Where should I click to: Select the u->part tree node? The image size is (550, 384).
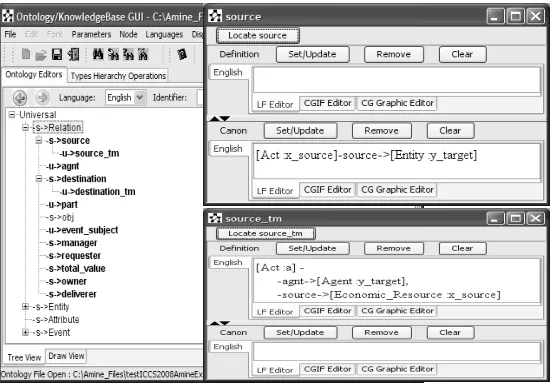(x=62, y=204)
